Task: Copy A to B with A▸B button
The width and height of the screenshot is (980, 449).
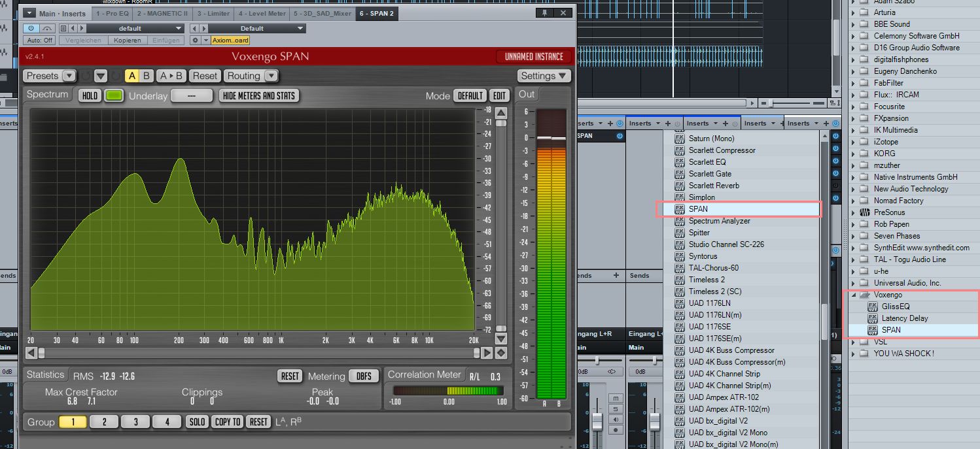Action: (171, 76)
